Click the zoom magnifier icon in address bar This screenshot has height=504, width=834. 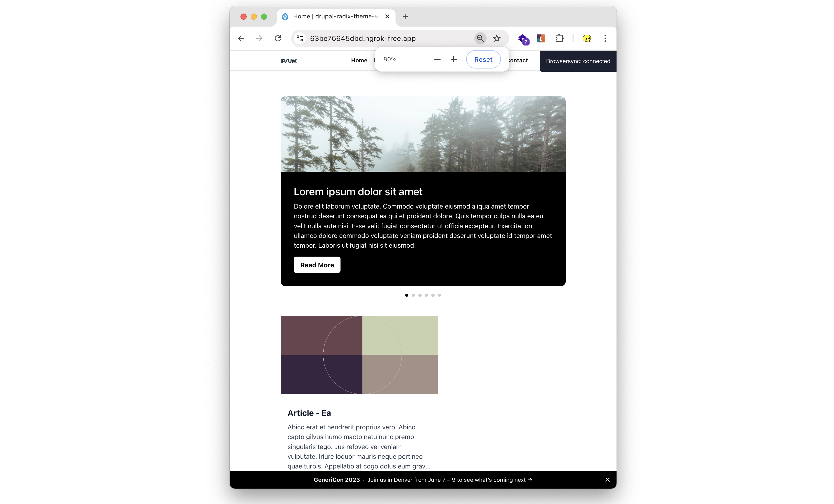(480, 38)
